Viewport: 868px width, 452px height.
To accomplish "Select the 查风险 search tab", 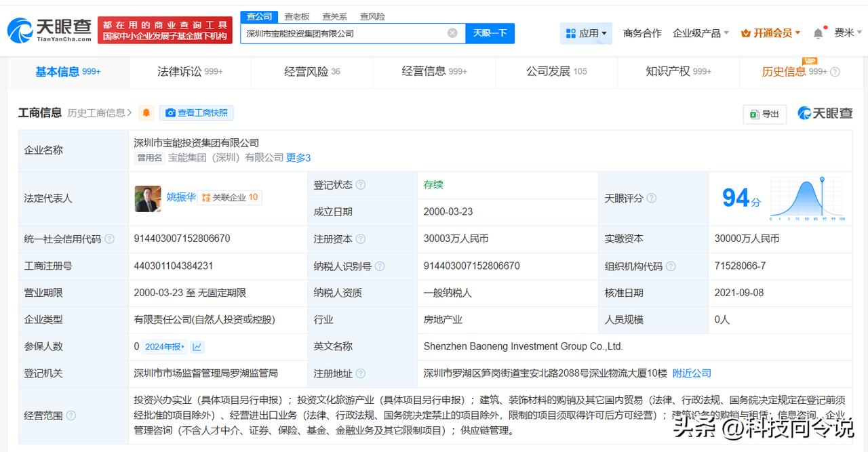I will pyautogui.click(x=372, y=16).
